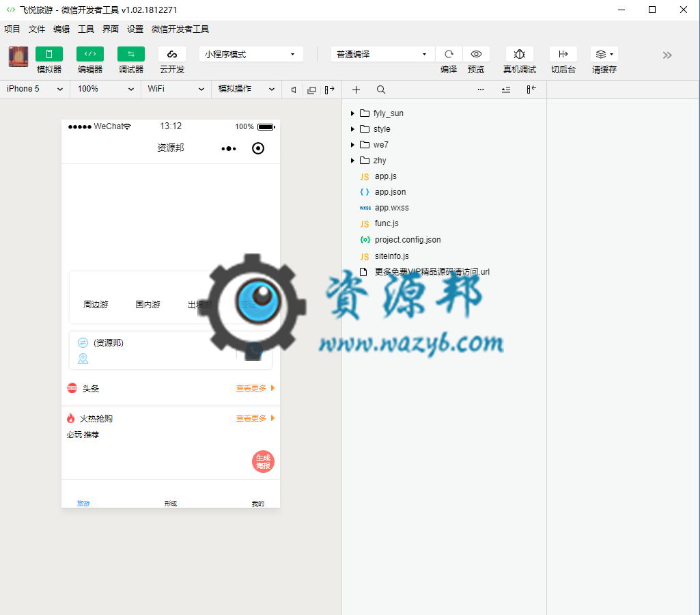Open the 文件 menu
700x615 pixels.
pyautogui.click(x=37, y=29)
